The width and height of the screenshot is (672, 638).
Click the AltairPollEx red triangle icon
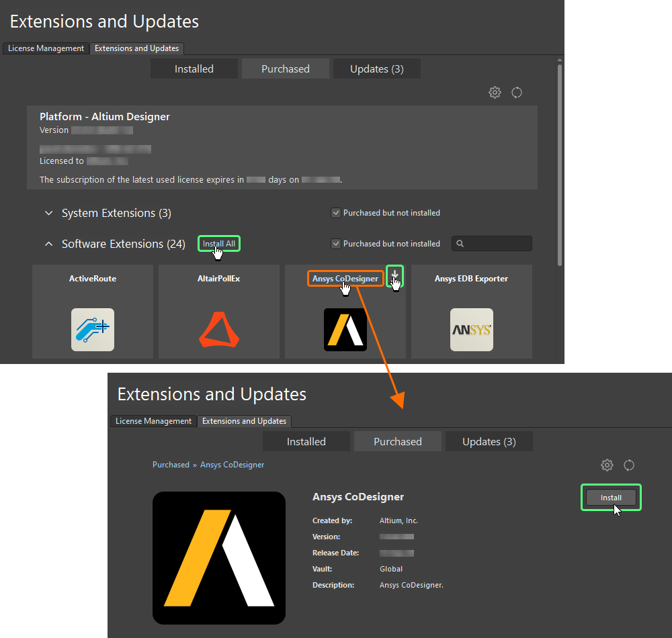(219, 330)
